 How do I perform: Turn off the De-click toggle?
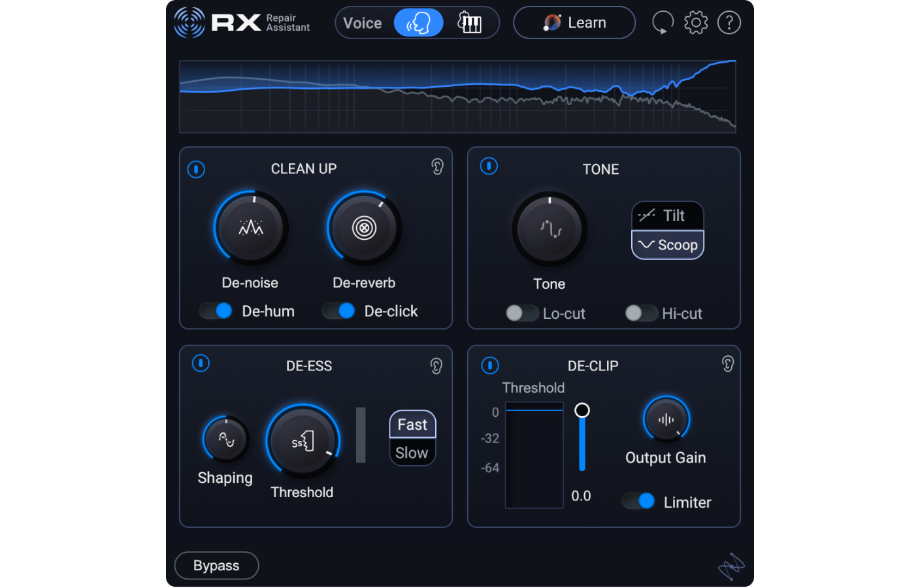(338, 311)
